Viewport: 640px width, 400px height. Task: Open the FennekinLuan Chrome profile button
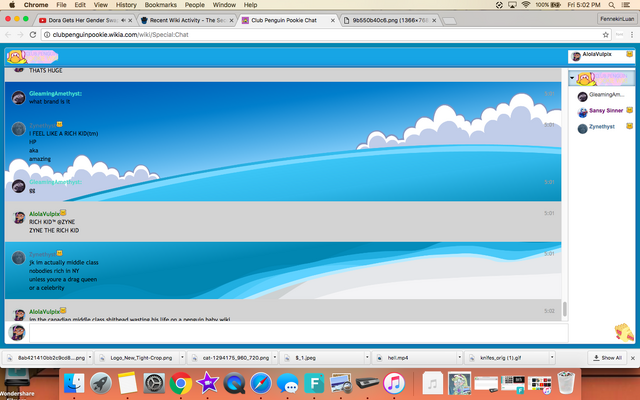(x=617, y=19)
